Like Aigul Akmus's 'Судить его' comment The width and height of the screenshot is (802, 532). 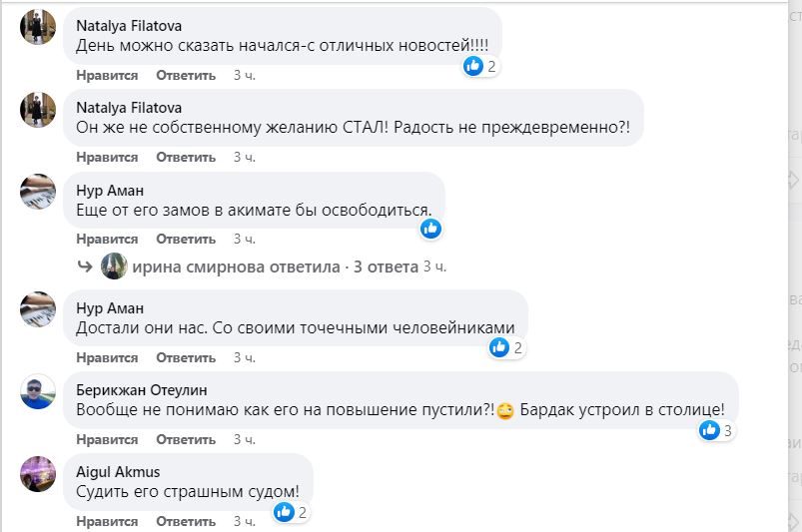point(107,521)
